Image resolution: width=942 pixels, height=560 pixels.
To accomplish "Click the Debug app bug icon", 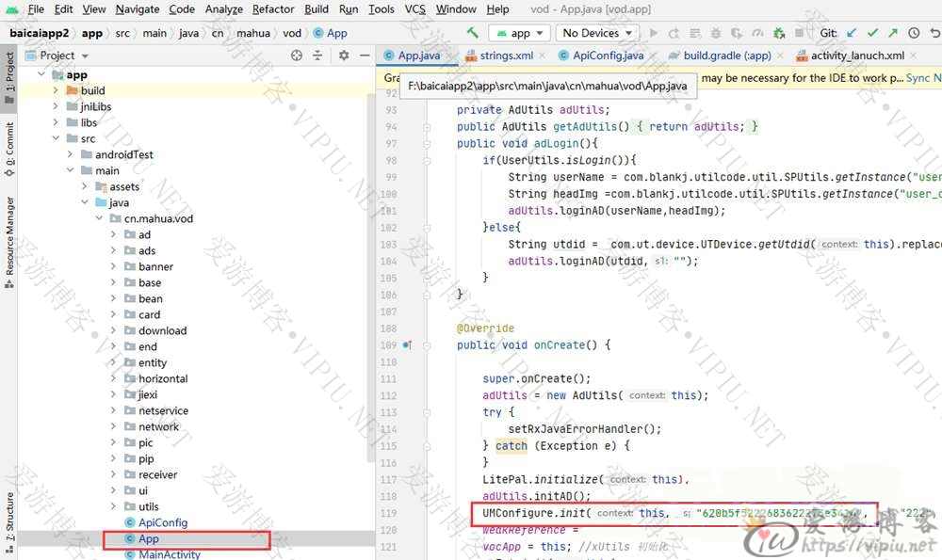I will pos(716,33).
